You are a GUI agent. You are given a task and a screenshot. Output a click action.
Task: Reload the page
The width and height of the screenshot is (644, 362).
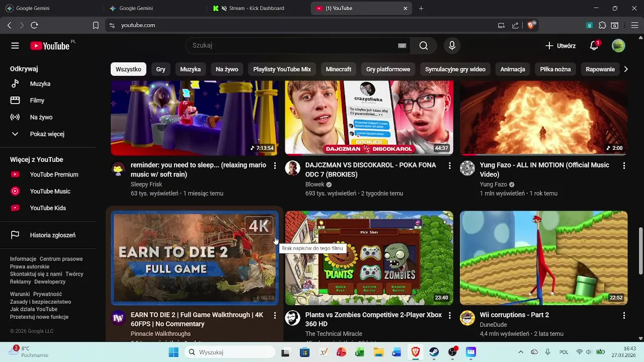[x=34, y=25]
